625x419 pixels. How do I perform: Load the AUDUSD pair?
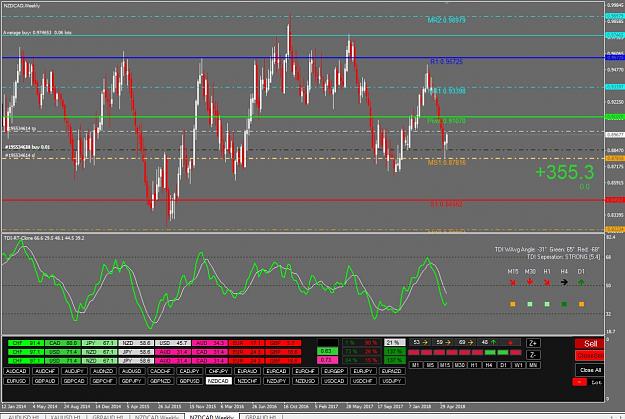(132, 371)
